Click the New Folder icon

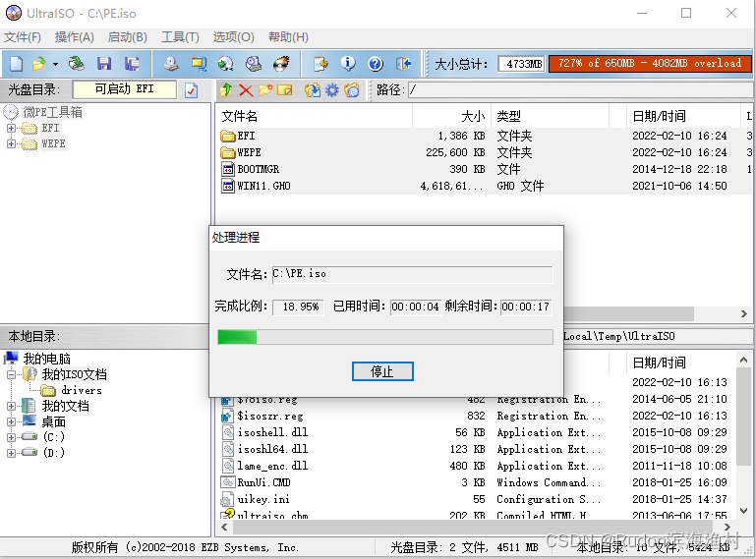pyautogui.click(x=265, y=90)
